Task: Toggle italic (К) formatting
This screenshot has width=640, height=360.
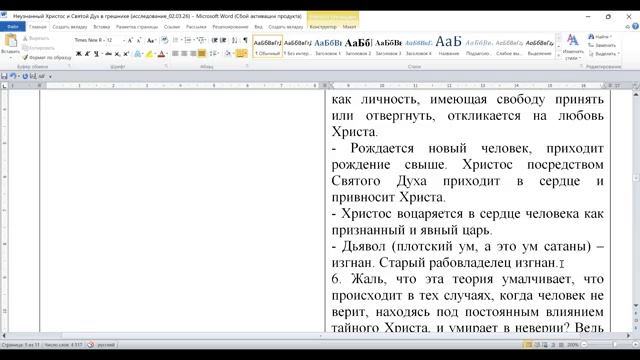Action: [87, 54]
